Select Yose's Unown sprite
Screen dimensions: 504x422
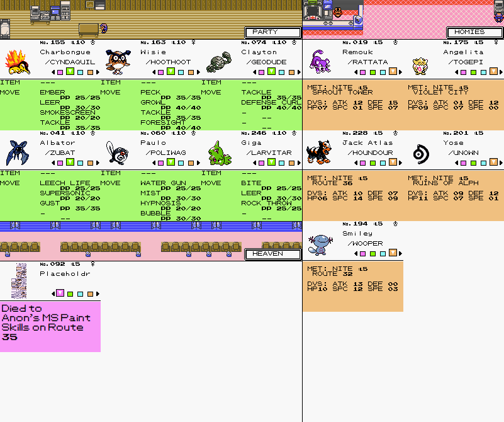tap(421, 154)
